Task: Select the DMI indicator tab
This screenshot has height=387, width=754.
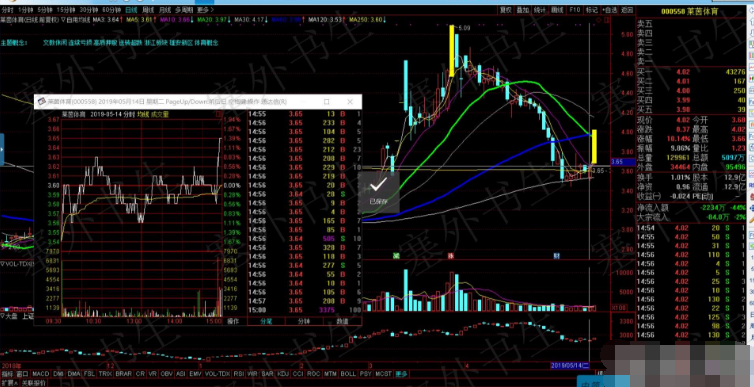Action: click(x=58, y=374)
